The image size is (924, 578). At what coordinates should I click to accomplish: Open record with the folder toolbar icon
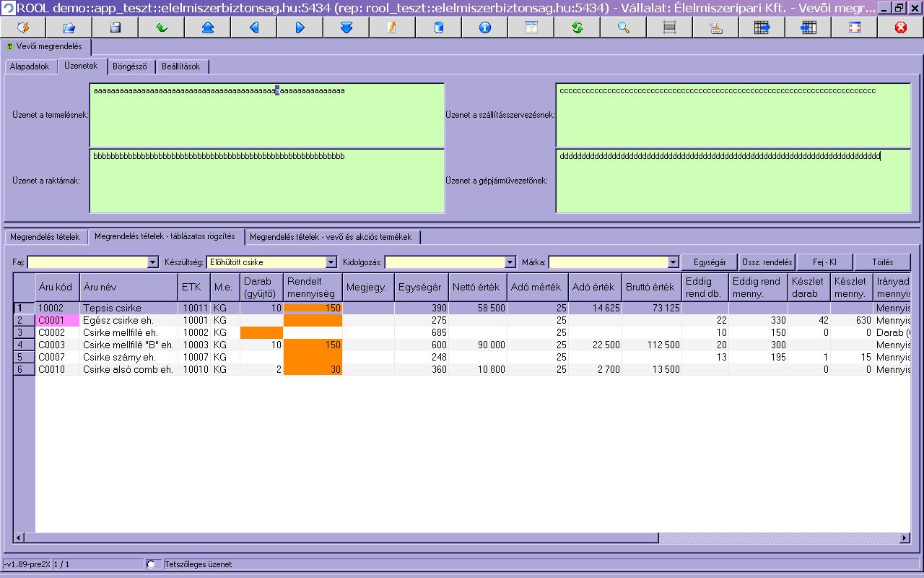pos(69,27)
